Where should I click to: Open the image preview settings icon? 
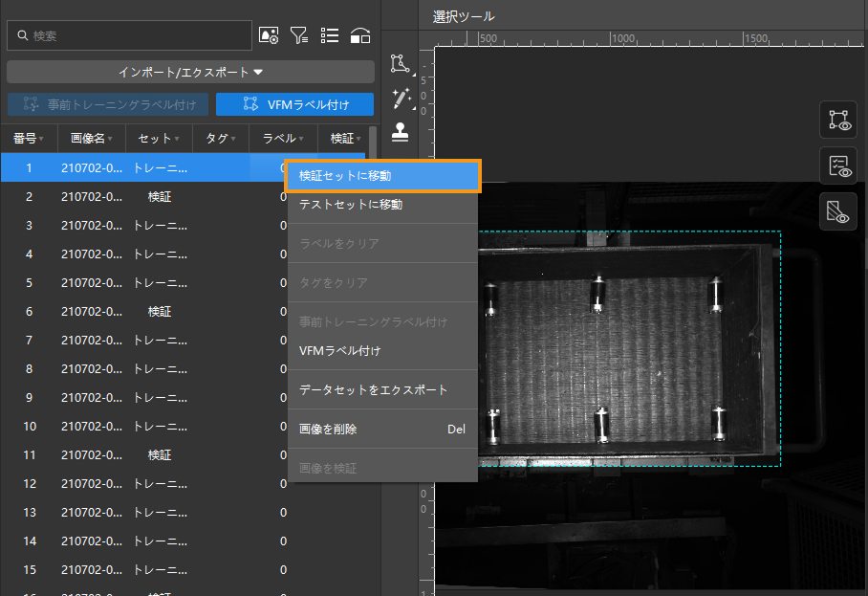click(x=269, y=35)
